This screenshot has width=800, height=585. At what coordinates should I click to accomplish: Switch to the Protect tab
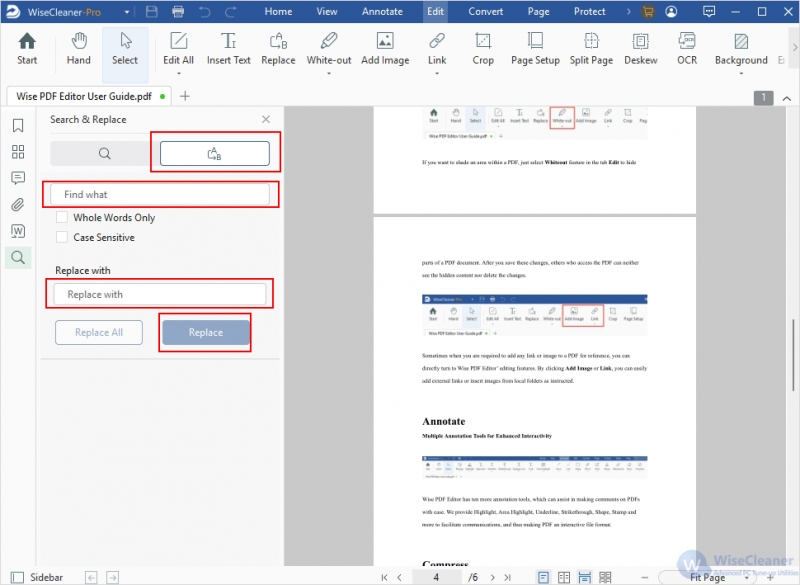point(589,12)
